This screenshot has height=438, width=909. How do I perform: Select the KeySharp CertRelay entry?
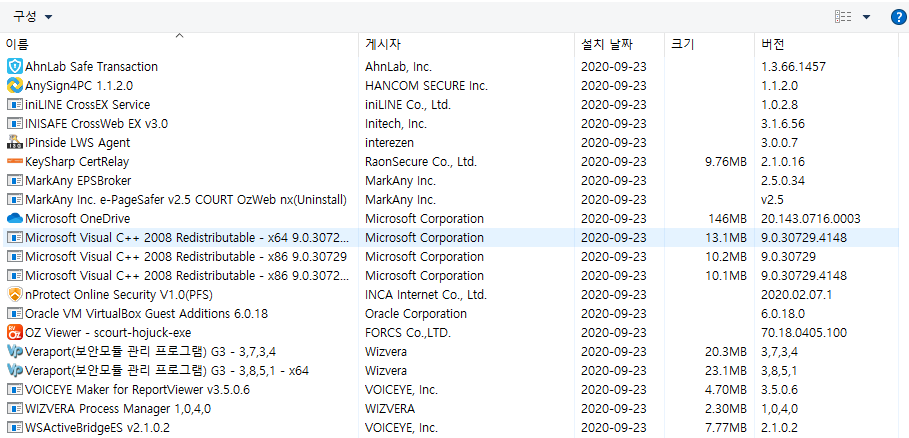coord(451,162)
